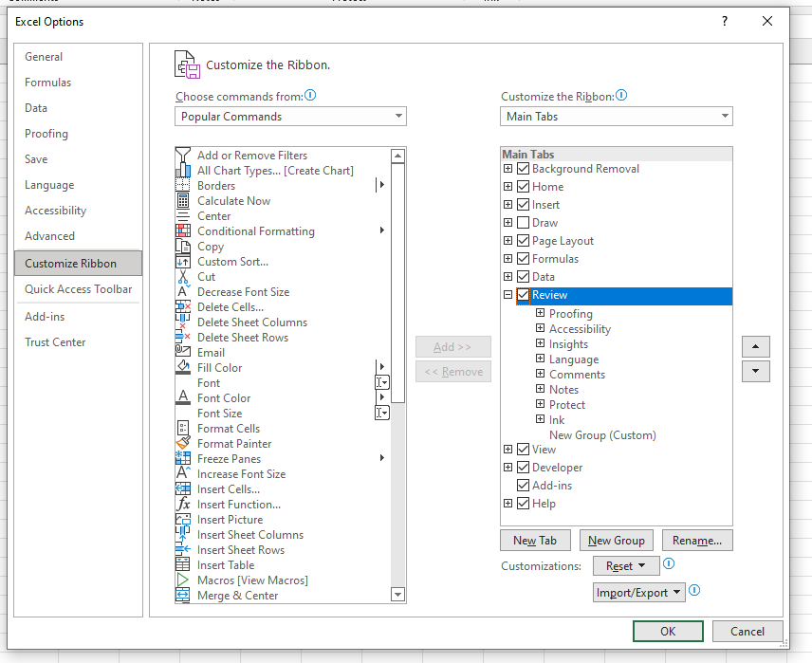This screenshot has height=663, width=812.
Task: Collapse the Review tab node
Action: (x=508, y=295)
